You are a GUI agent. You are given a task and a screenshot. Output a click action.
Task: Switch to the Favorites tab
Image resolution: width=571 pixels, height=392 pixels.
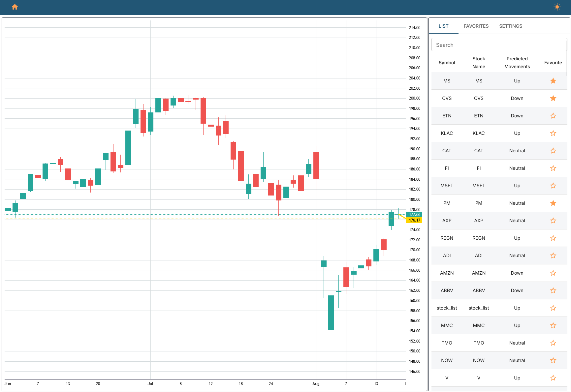[476, 26]
